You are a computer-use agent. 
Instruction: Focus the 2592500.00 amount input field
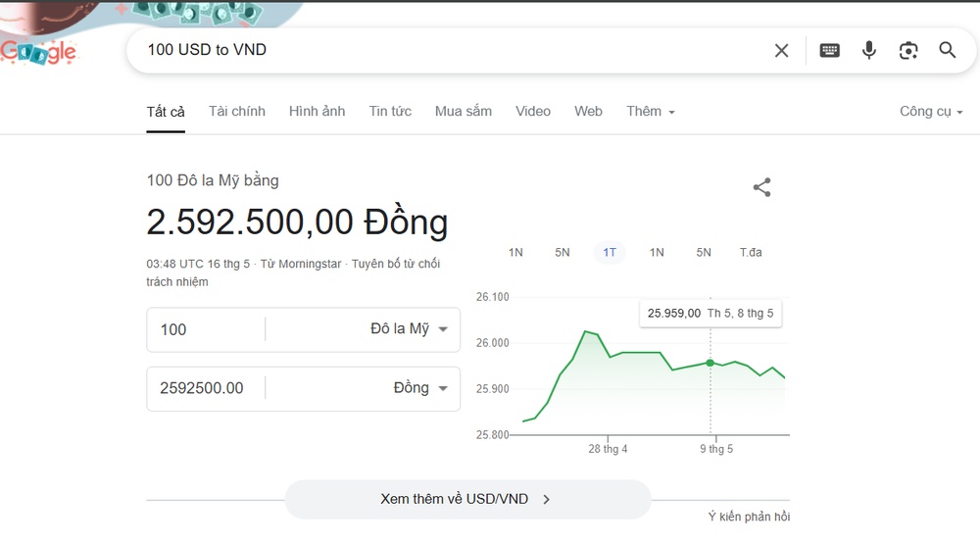pyautogui.click(x=206, y=388)
